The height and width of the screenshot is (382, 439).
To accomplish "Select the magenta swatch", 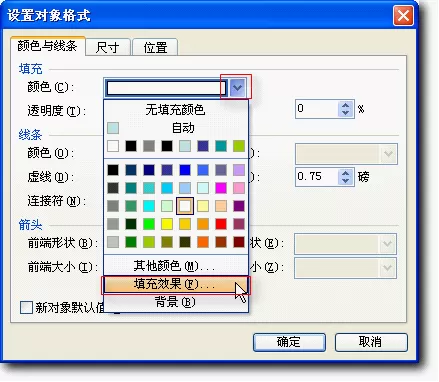I will [x=221, y=188].
